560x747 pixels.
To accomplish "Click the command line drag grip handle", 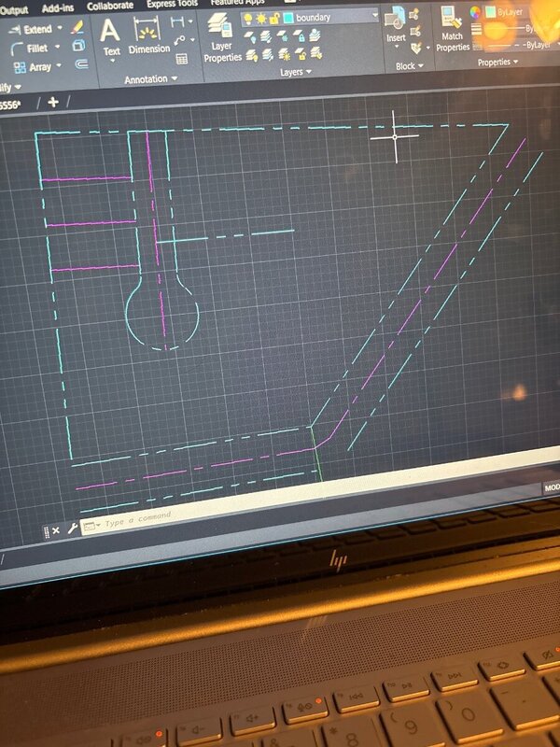I will point(46,531).
